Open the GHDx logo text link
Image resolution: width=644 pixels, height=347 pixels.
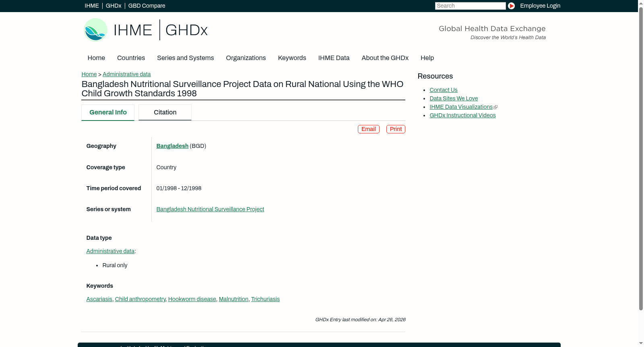click(x=186, y=30)
